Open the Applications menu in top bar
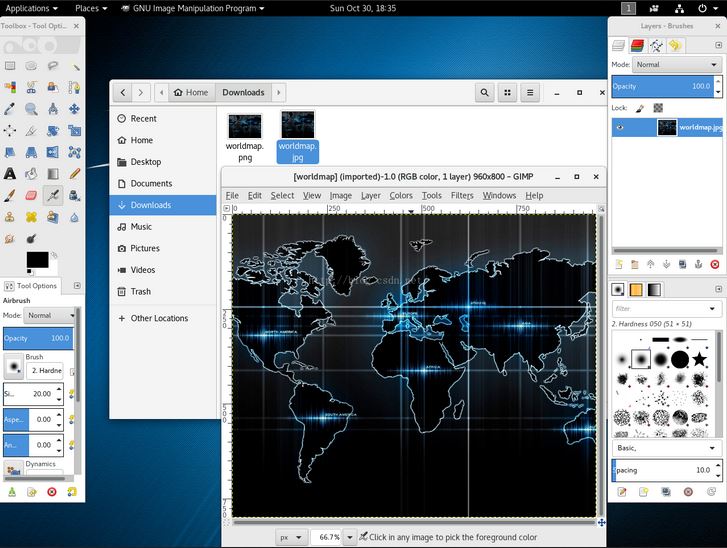The height and width of the screenshot is (548, 727). click(x=32, y=8)
